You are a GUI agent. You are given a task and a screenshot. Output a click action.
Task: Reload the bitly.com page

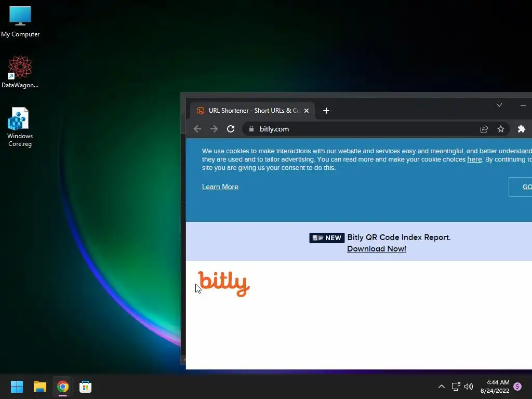tap(231, 129)
